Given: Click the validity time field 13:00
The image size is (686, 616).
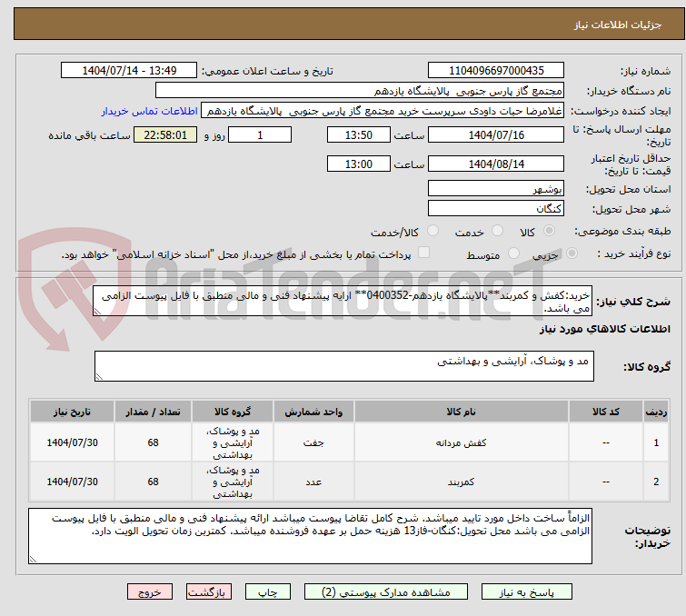Looking at the screenshot, I should [358, 164].
